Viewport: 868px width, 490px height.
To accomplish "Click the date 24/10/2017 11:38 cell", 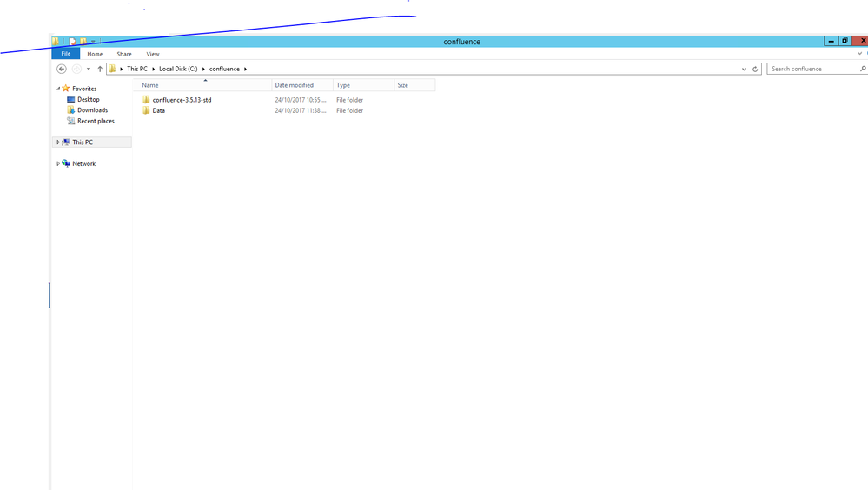I will pyautogui.click(x=301, y=110).
